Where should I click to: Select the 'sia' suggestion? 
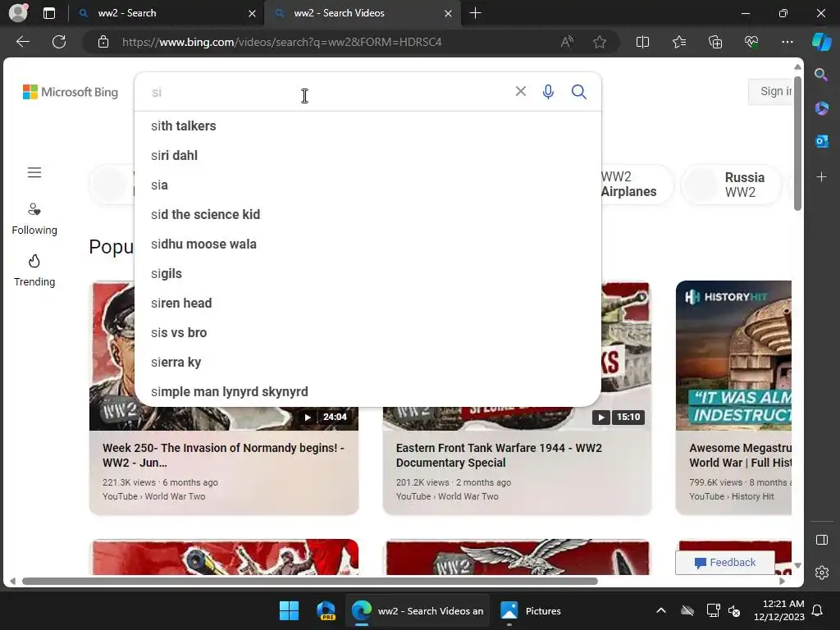point(367,185)
